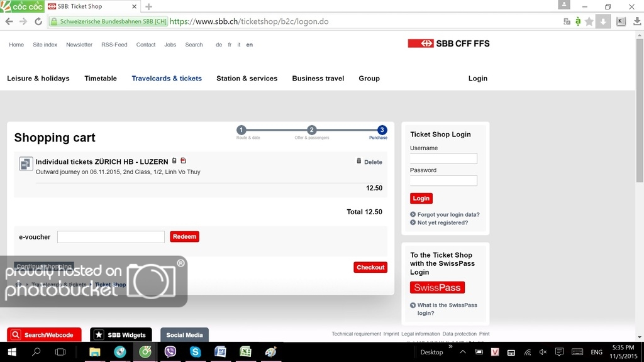
Task: Redeem the e-voucher
Action: tap(184, 236)
